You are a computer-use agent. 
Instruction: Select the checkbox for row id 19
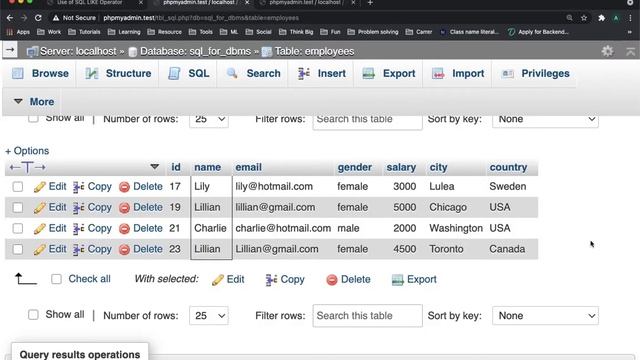(x=18, y=208)
